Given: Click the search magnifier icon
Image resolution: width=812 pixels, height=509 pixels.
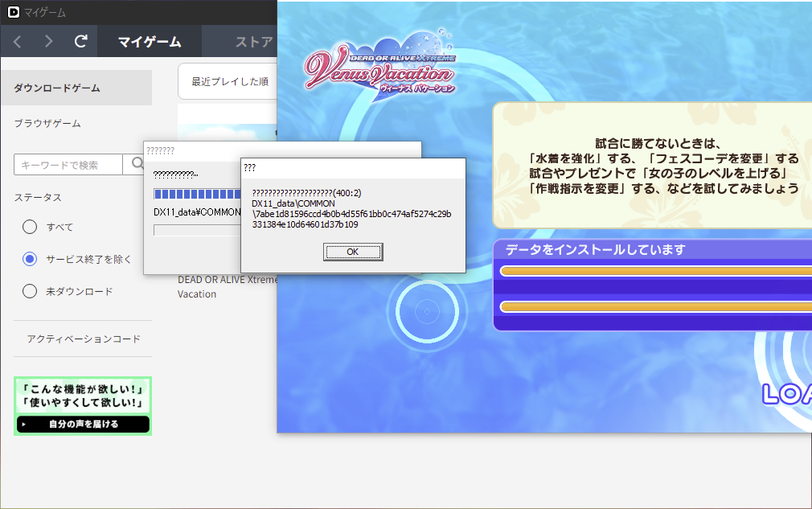Looking at the screenshot, I should tap(136, 163).
